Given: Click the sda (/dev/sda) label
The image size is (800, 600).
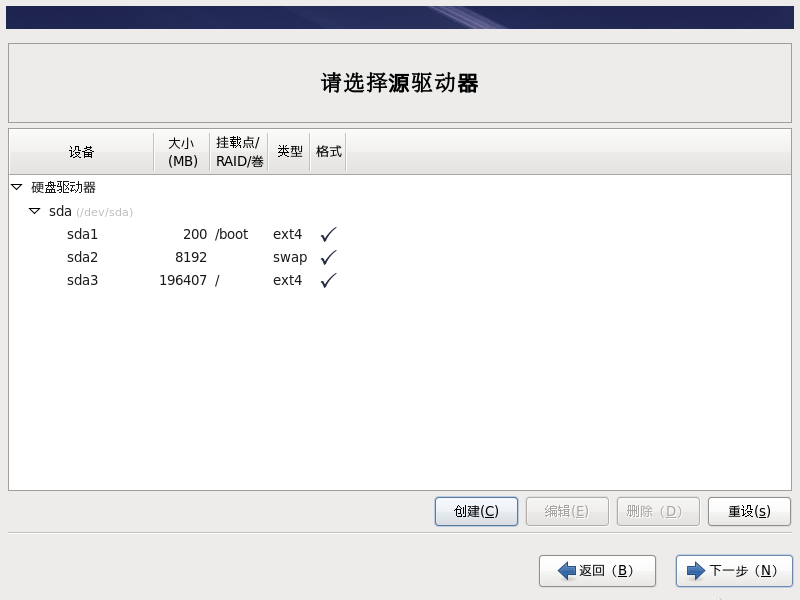Looking at the screenshot, I should pyautogui.click(x=91, y=211).
